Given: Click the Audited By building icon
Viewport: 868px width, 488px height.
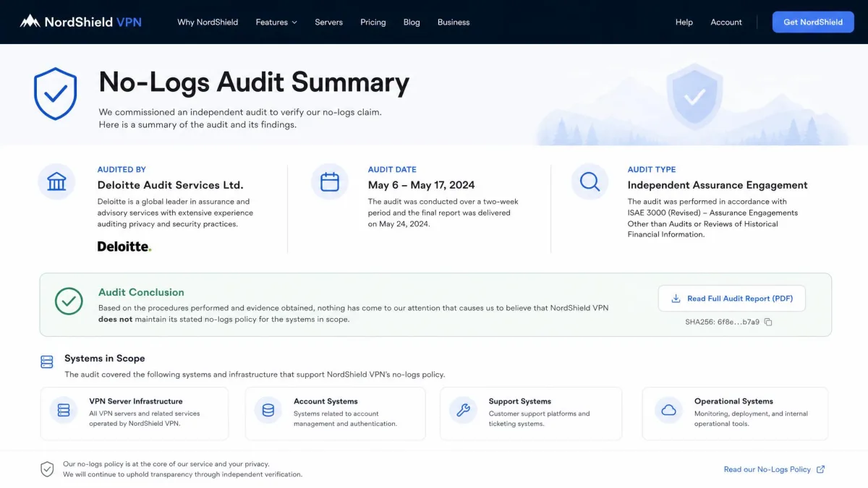Looking at the screenshot, I should tap(56, 181).
